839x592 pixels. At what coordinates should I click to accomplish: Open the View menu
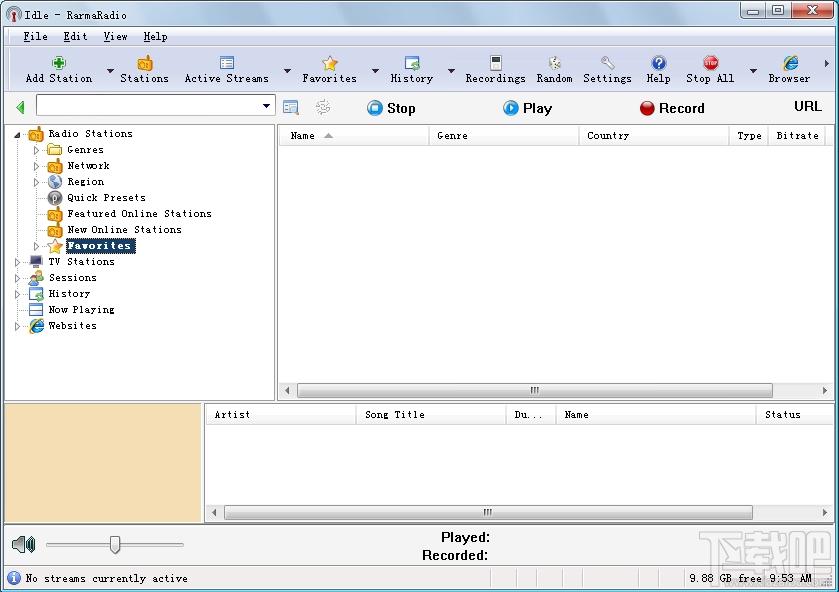tap(115, 36)
